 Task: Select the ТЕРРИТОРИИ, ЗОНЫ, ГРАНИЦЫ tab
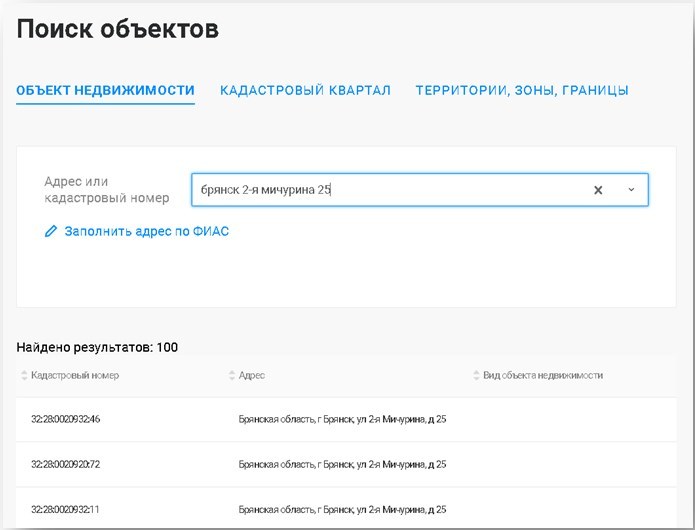pos(522,90)
